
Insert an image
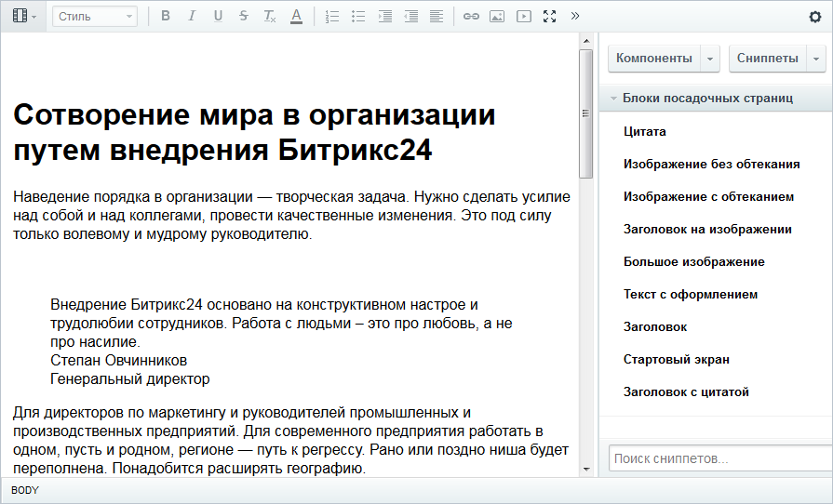[497, 17]
